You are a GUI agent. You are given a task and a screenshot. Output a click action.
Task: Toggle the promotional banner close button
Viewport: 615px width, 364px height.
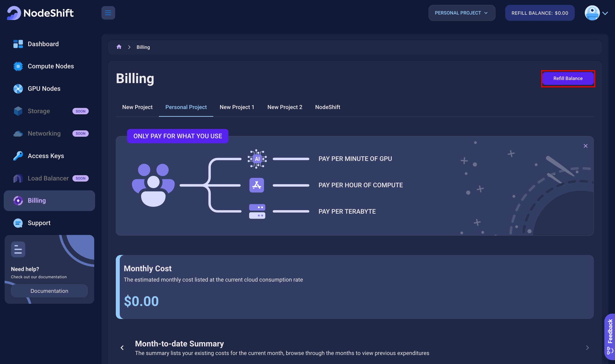pyautogui.click(x=586, y=146)
